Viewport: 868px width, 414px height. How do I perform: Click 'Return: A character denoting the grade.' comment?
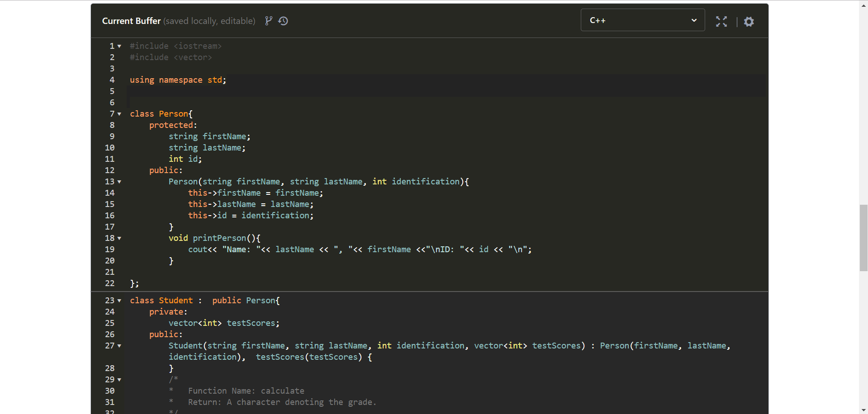pos(282,402)
